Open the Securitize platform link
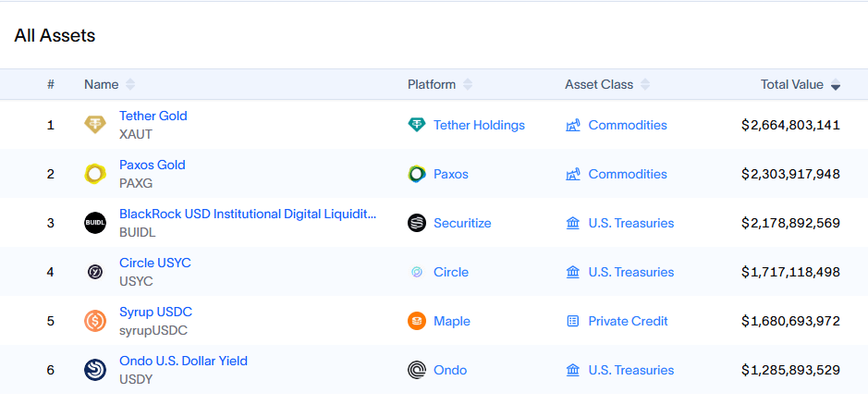The height and width of the screenshot is (405, 868). (x=462, y=223)
